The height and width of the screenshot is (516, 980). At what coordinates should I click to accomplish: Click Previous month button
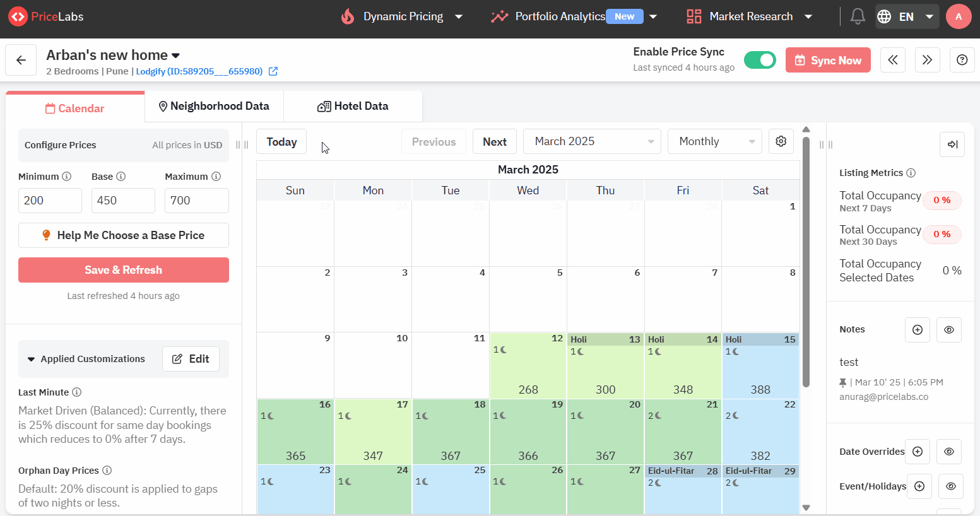[434, 141]
